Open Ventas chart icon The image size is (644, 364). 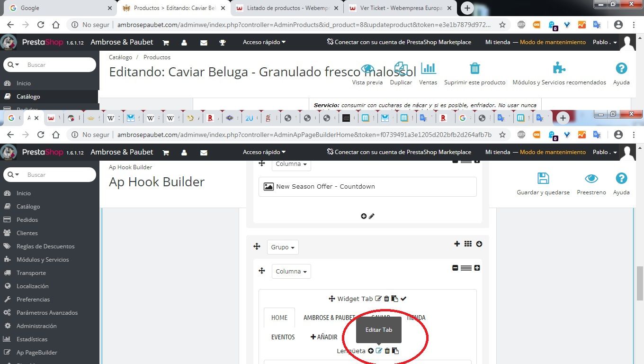pos(428,69)
